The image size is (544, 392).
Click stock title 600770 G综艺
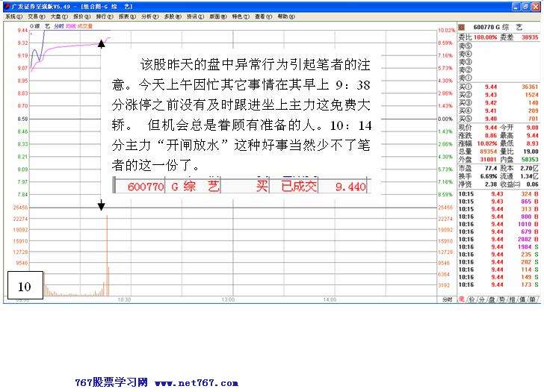(497, 28)
